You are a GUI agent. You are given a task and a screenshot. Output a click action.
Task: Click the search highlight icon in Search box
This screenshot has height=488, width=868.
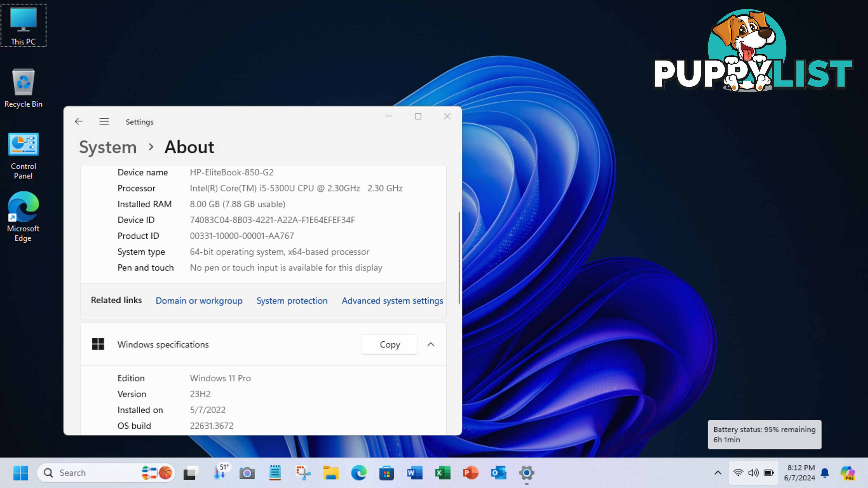pyautogui.click(x=157, y=473)
